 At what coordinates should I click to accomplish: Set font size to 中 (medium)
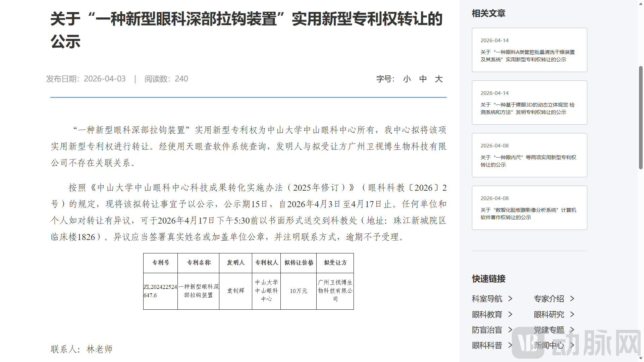pos(423,79)
